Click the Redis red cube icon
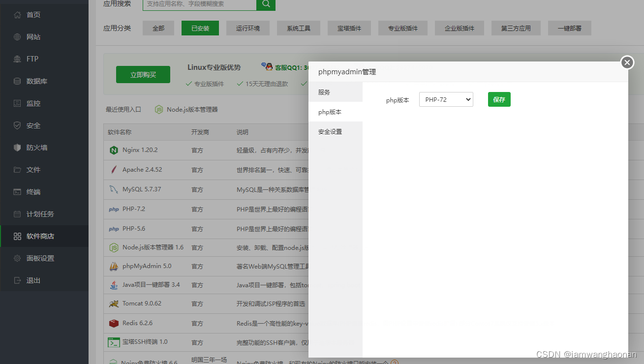Image resolution: width=644 pixels, height=364 pixels. [114, 323]
